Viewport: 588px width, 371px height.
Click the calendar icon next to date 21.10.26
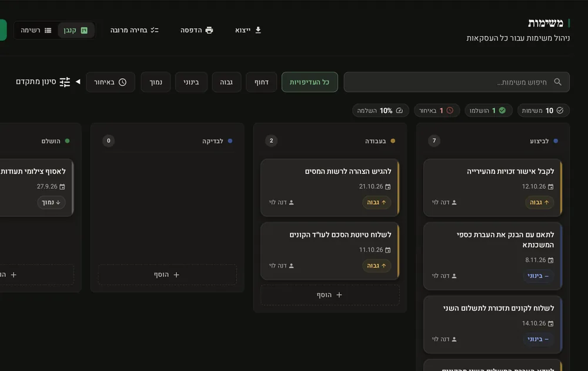coord(387,186)
